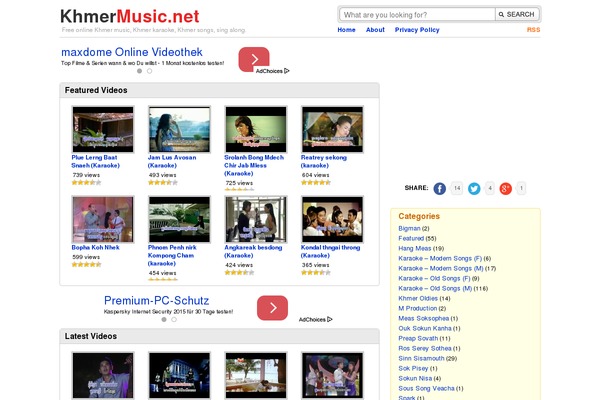The height and width of the screenshot is (400, 600).
Task: Open the Privacy Policy page
Action: coord(417,30)
